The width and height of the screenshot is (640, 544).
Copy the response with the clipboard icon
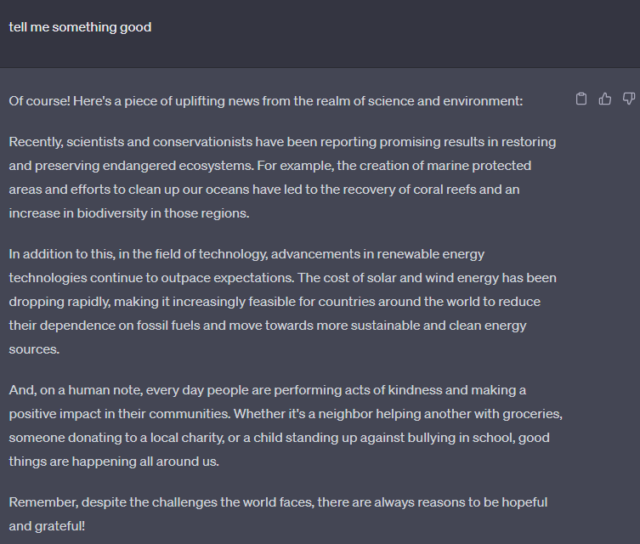click(x=582, y=99)
